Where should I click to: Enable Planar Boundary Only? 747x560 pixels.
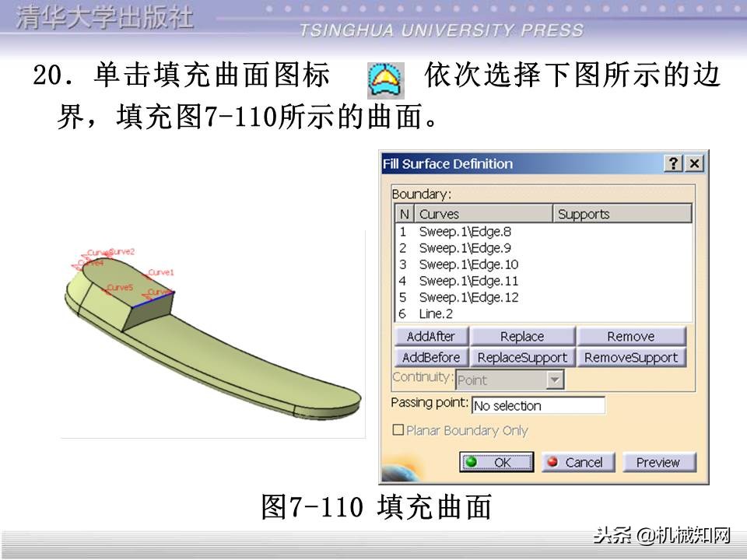click(397, 430)
